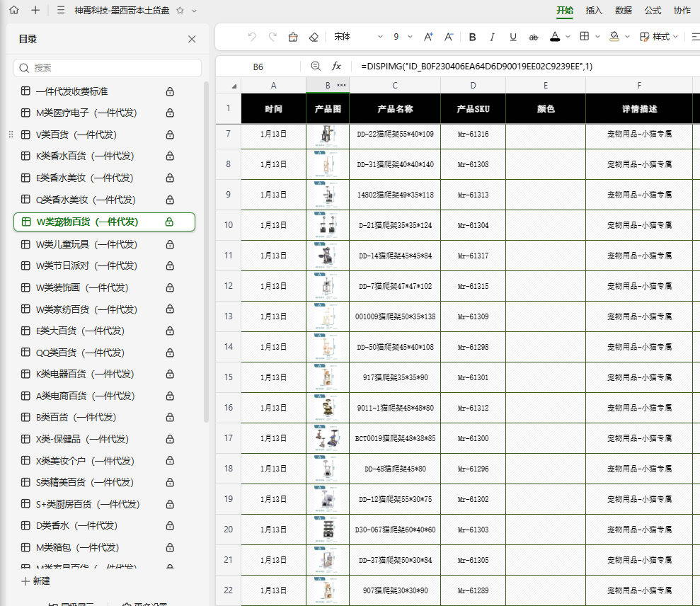Click the sheet list scrollbar
The image size is (700, 606).
206,251
